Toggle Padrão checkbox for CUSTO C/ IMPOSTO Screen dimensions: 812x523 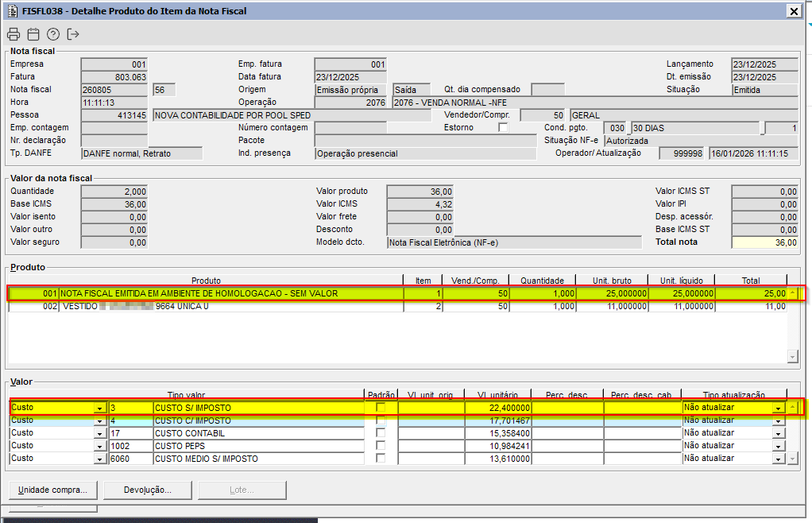[381, 420]
